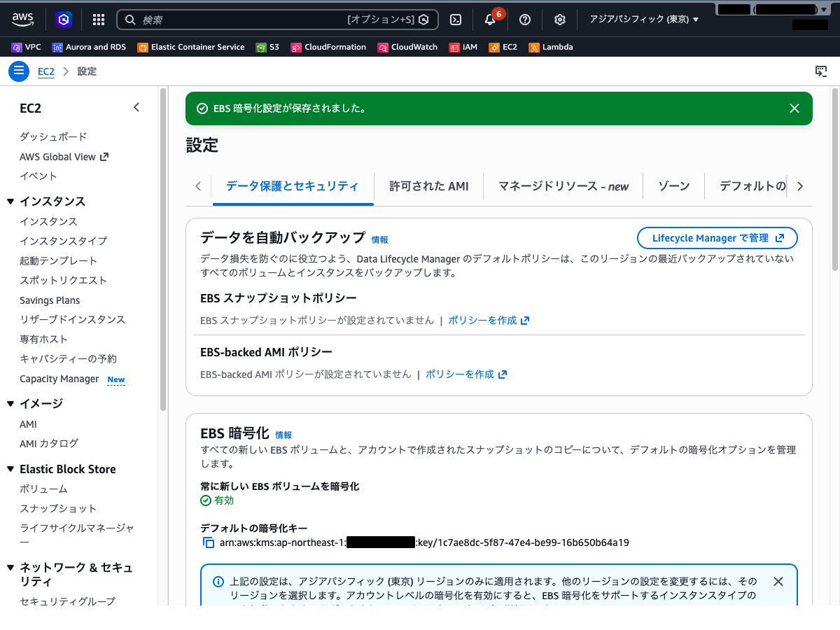This screenshot has height=630, width=840.
Task: Open the VPC bookmark
Action: (x=27, y=47)
